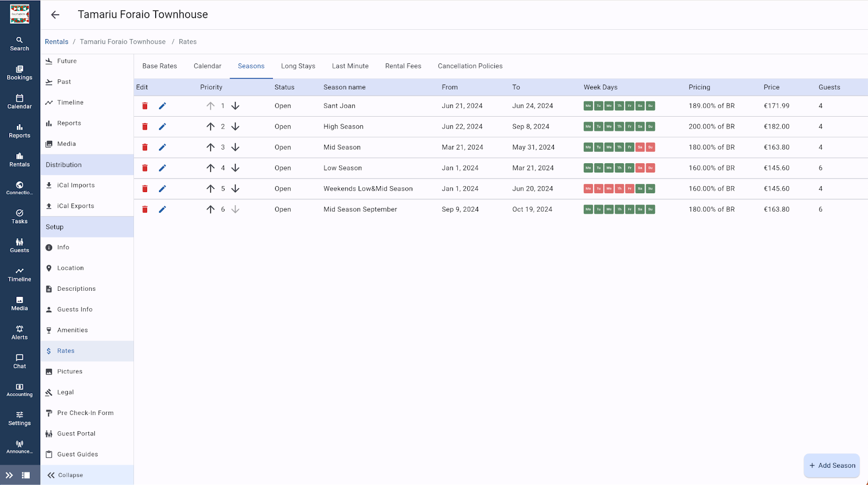The width and height of the screenshot is (868, 485).
Task: Switch to the Long Stays tab
Action: (x=298, y=66)
